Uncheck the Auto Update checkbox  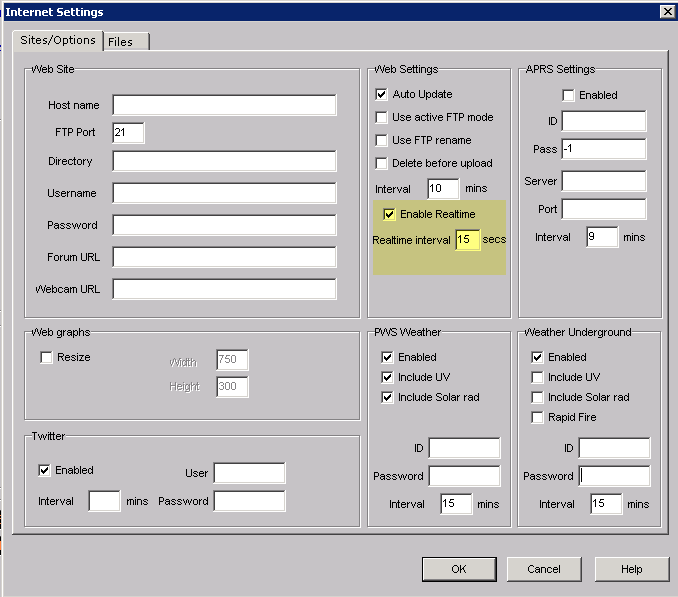point(381,94)
